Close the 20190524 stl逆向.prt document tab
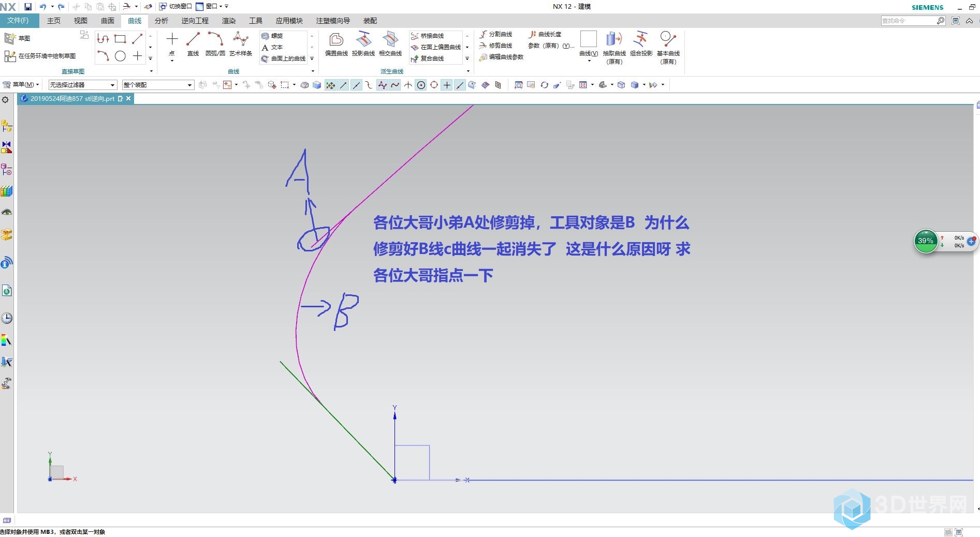The height and width of the screenshot is (537, 980). coord(128,98)
